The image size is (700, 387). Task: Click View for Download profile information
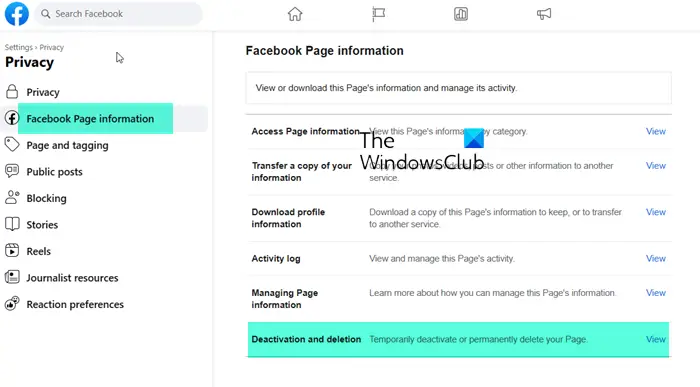pyautogui.click(x=656, y=212)
